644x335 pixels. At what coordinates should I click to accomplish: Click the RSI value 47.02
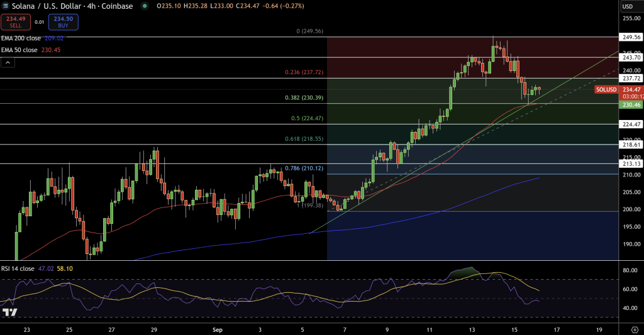46,269
